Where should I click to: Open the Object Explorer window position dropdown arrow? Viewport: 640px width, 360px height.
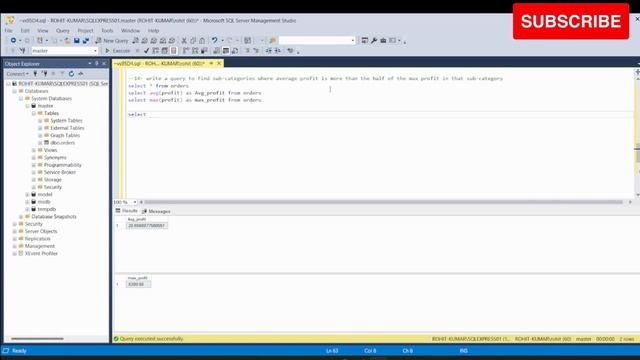pos(89,64)
